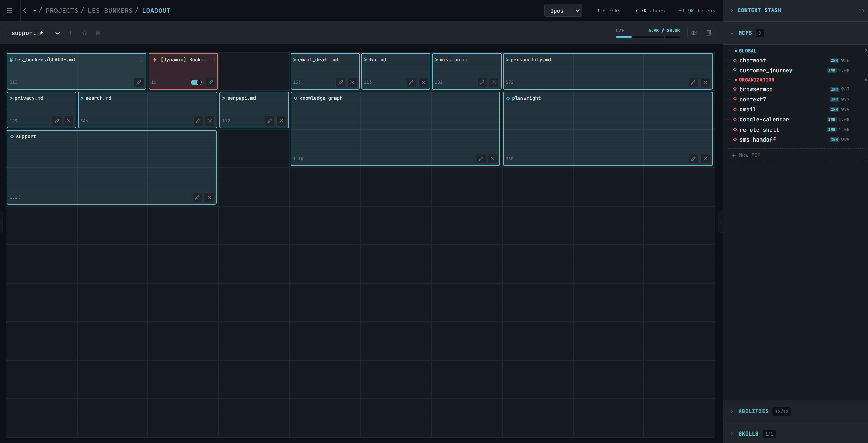Select google-calendar in MCP list
Screen dimensions: 868x443
click(x=764, y=119)
